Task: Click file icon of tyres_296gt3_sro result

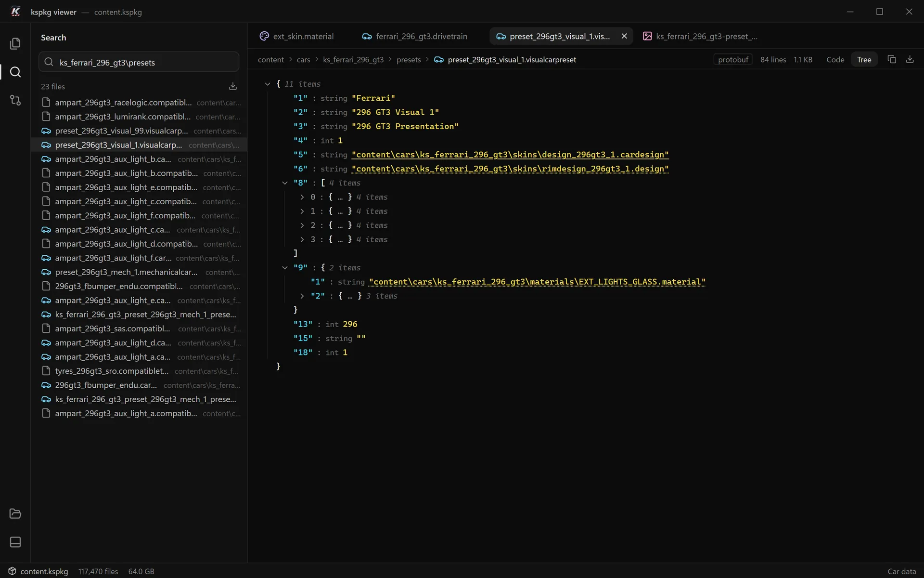Action: click(46, 371)
